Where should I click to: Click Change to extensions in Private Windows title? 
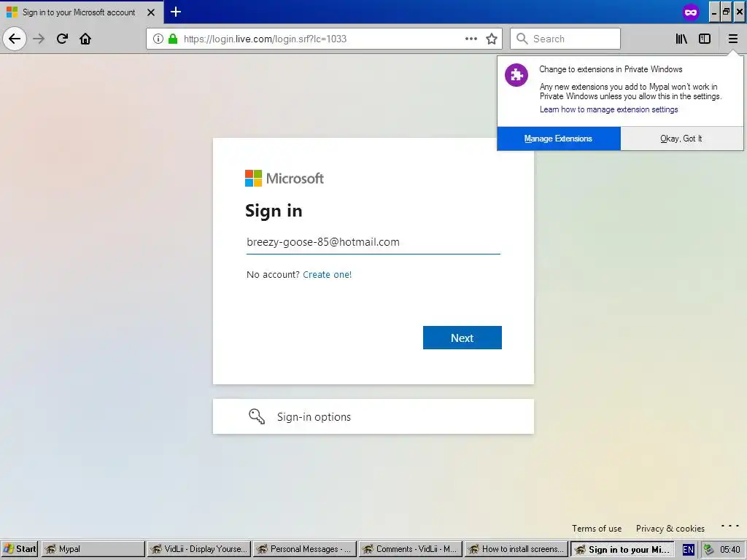coord(611,69)
